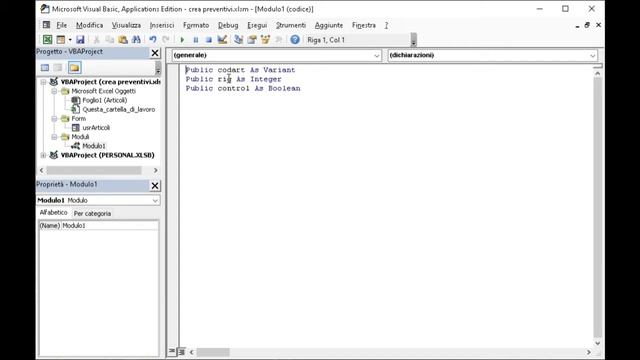This screenshot has width=640, height=360.
Task: Open the Insert object dropdown arrow
Action: click(x=70, y=40)
